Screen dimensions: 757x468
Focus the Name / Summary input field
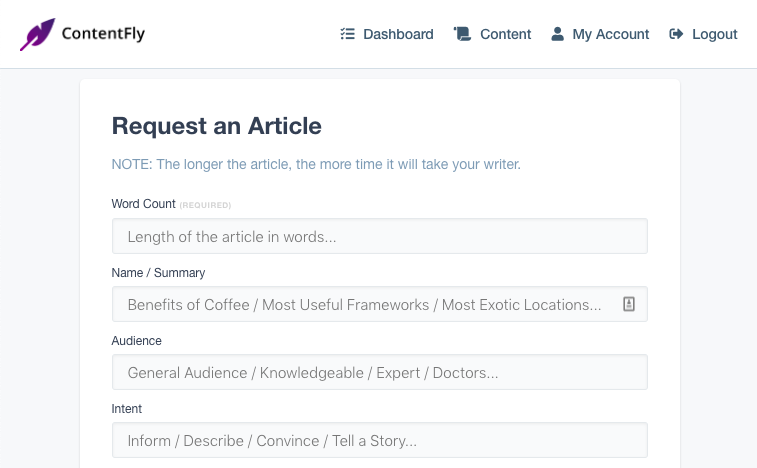pos(380,304)
